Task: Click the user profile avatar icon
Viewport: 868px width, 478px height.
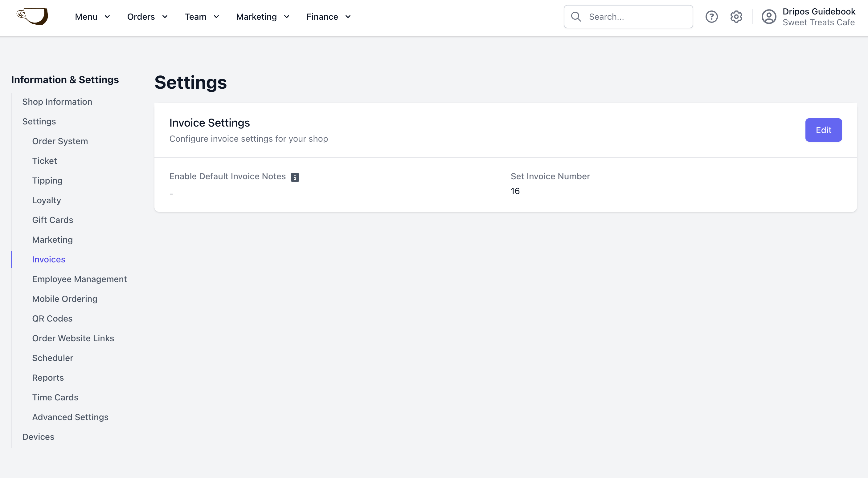Action: [x=769, y=17]
